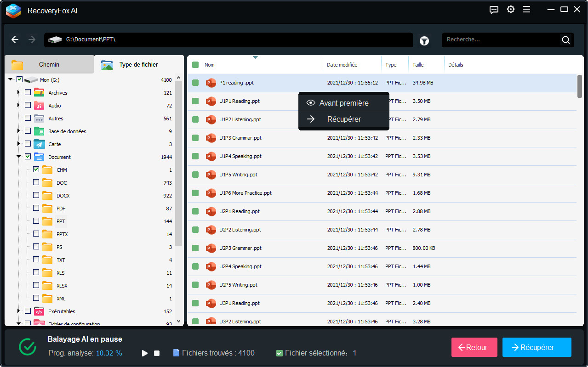Stop the scan with the stop button
This screenshot has width=588, height=367.
[x=157, y=353]
